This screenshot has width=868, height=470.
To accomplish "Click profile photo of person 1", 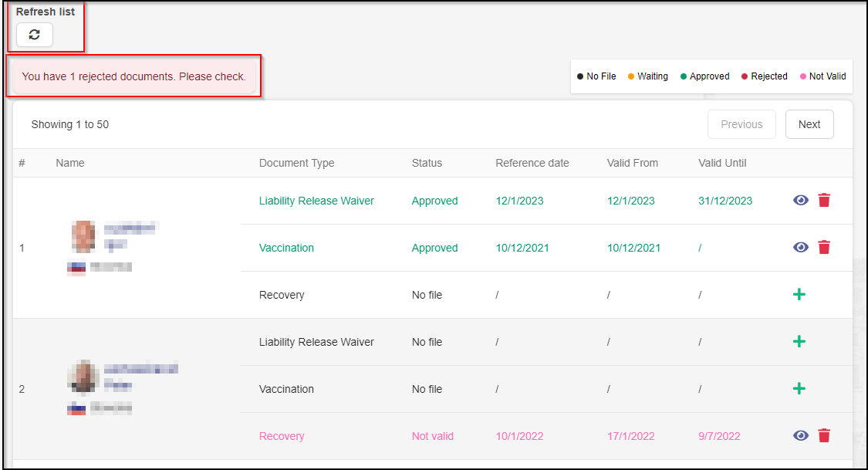I will pyautogui.click(x=83, y=234).
